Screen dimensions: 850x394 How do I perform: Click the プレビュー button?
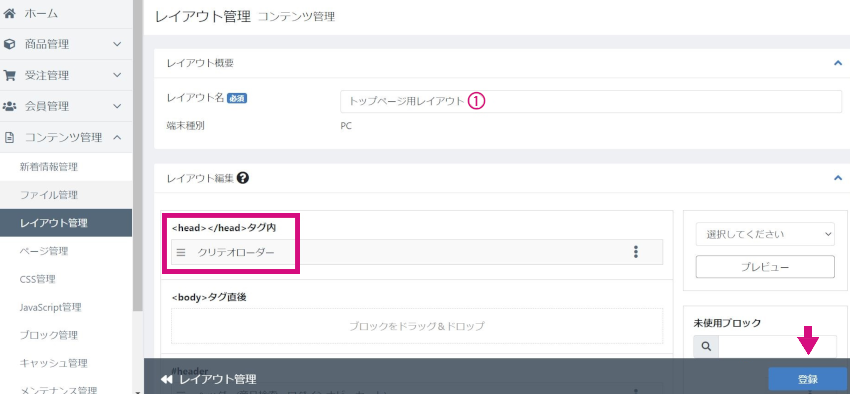point(765,267)
